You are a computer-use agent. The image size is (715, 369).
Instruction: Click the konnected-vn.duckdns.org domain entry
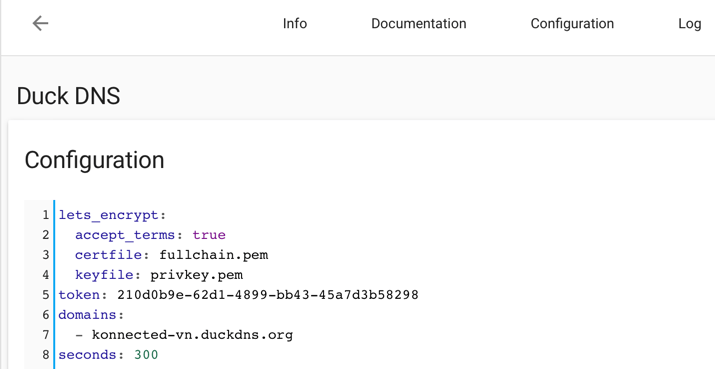tap(192, 335)
